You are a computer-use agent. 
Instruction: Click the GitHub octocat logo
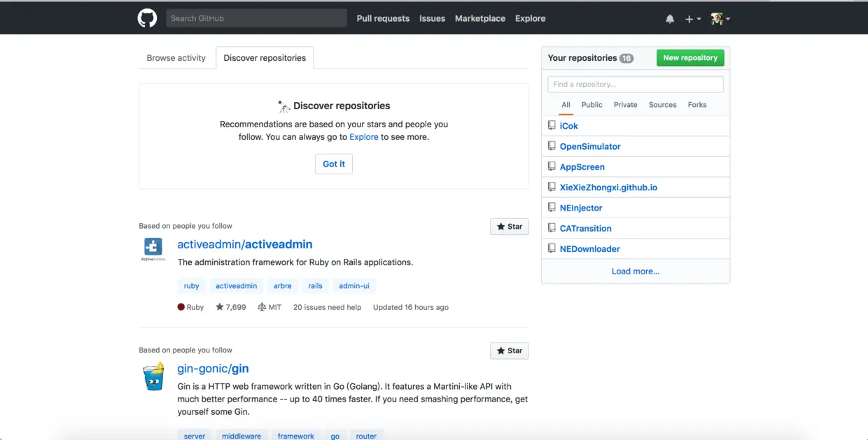[x=147, y=17]
